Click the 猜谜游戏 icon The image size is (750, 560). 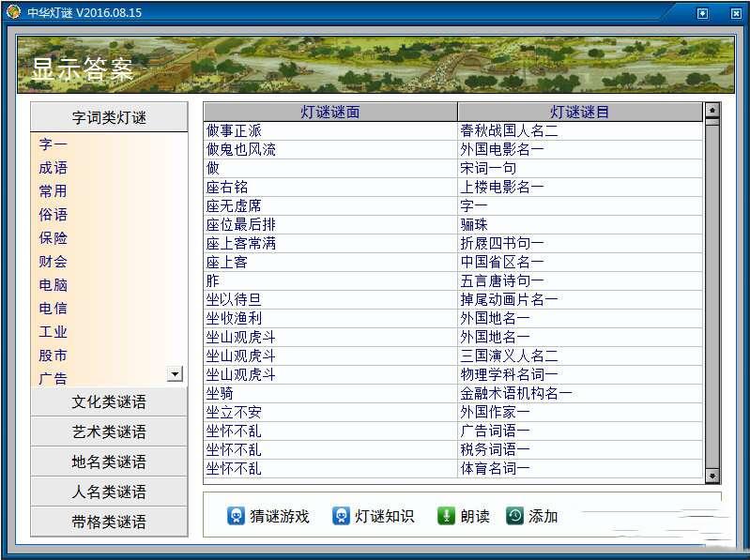(x=237, y=516)
